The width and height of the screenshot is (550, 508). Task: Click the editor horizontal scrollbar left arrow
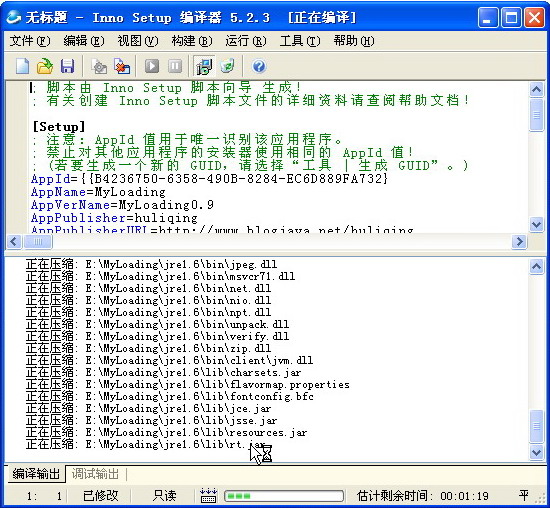tap(14, 242)
